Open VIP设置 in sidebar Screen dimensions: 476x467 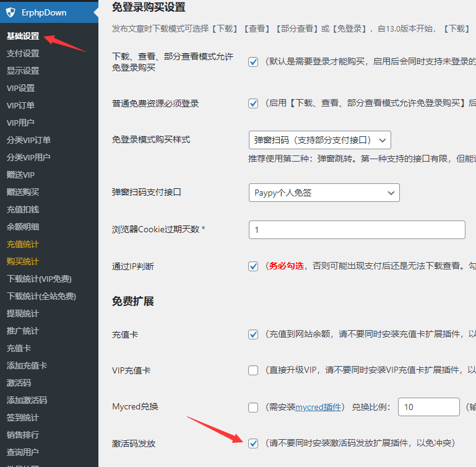(20, 88)
